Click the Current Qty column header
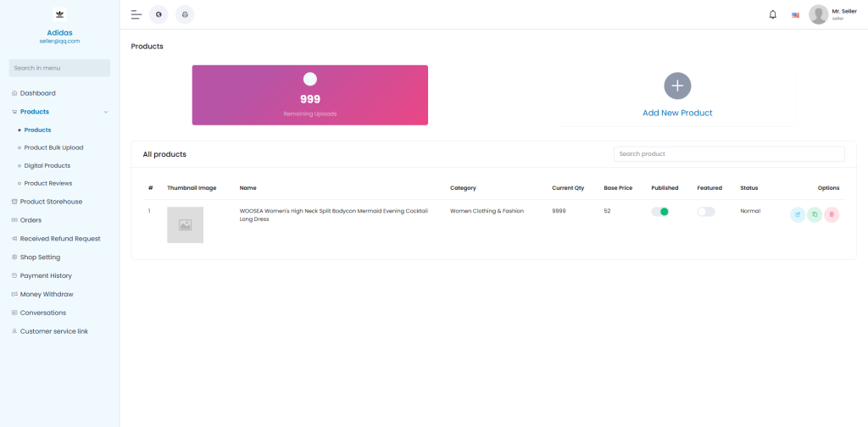This screenshot has height=427, width=868. click(x=568, y=188)
